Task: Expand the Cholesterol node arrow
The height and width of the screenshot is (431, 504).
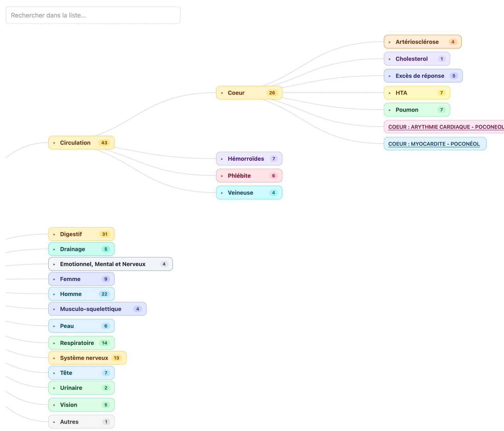Action: click(x=390, y=59)
